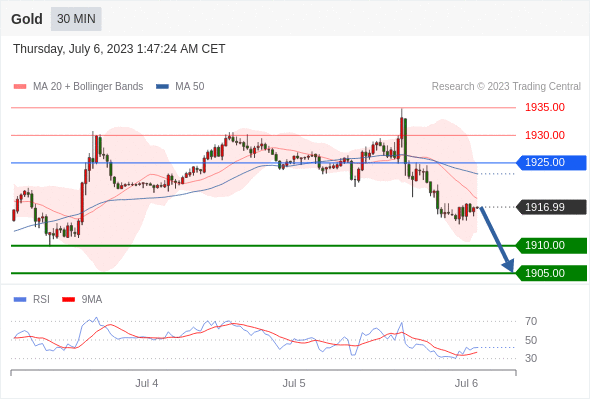Click the RSI 50 level label

(x=531, y=340)
